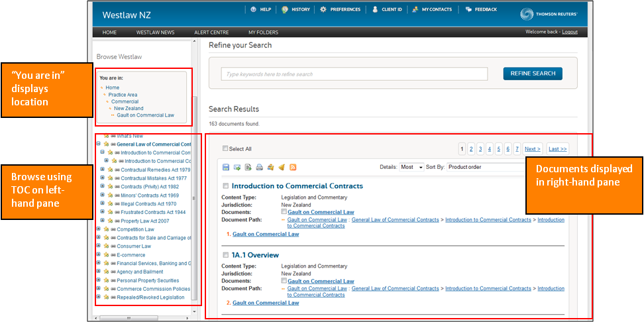This screenshot has width=644, height=322.
Task: Click the chain-link icon beside Personal Property Securities
Action: [x=113, y=280]
